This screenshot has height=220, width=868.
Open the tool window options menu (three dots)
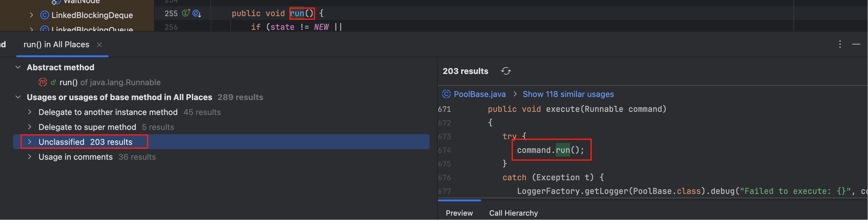pos(840,44)
